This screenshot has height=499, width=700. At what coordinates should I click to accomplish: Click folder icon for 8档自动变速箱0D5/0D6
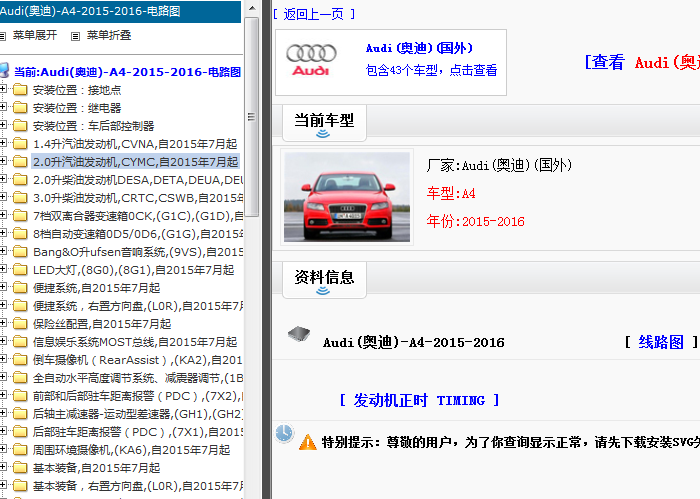(20, 234)
